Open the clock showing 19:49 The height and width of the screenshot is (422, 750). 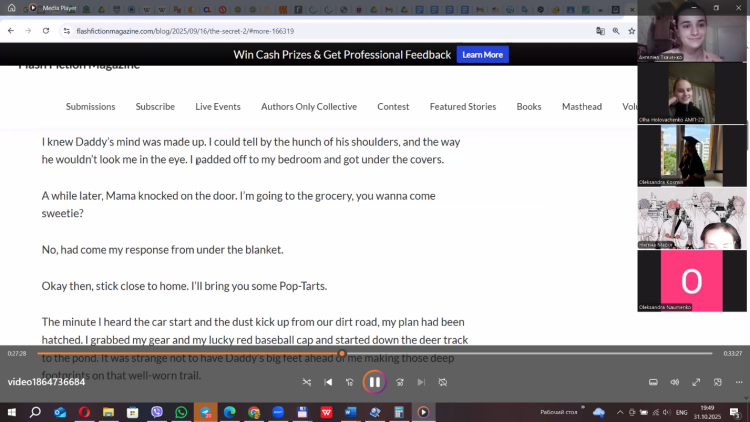coord(707,412)
